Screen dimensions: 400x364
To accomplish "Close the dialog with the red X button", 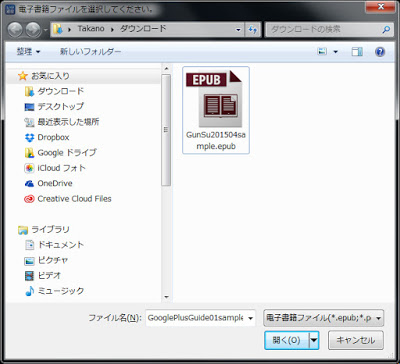I will tap(380, 7).
